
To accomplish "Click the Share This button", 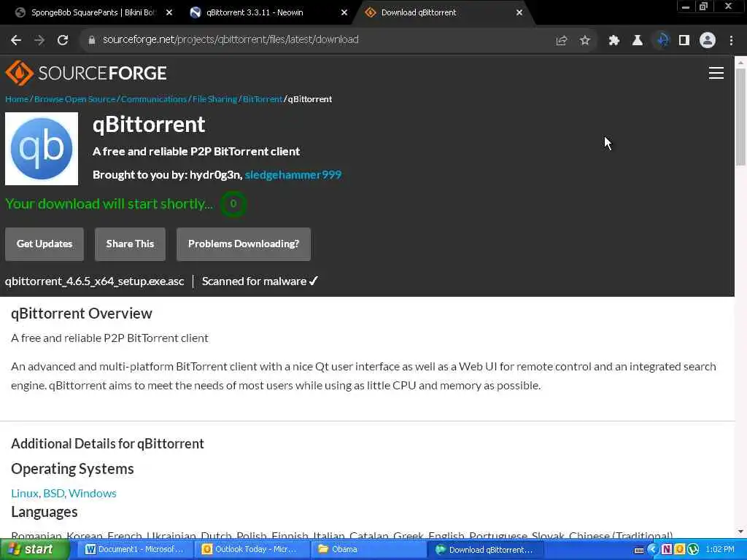I will 130,244.
